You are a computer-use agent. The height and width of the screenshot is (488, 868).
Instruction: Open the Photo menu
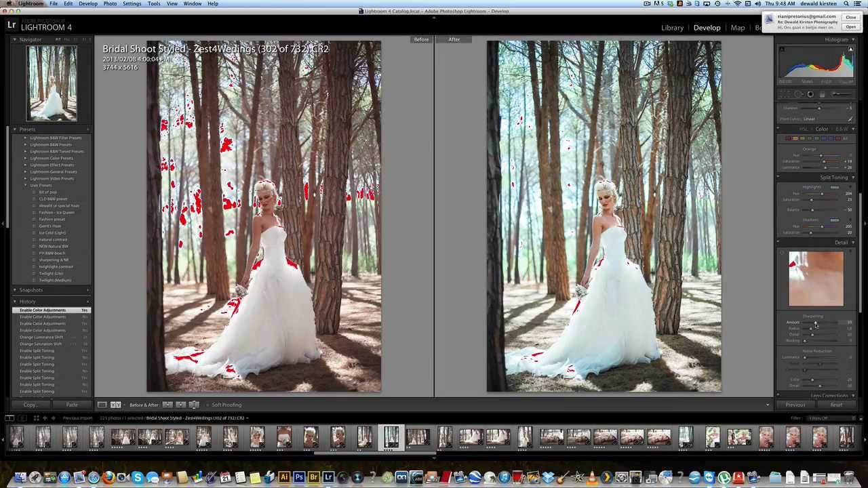[109, 4]
